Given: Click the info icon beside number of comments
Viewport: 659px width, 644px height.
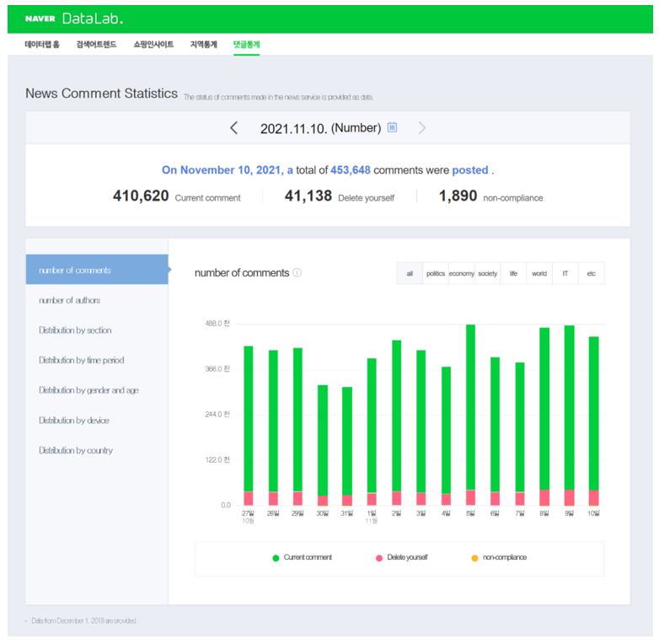Looking at the screenshot, I should coord(297,272).
